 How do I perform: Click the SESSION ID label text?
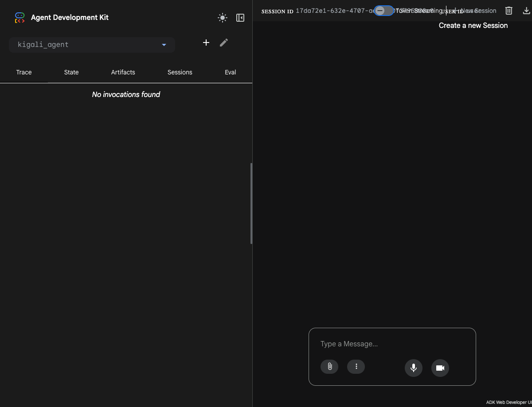coord(277,11)
